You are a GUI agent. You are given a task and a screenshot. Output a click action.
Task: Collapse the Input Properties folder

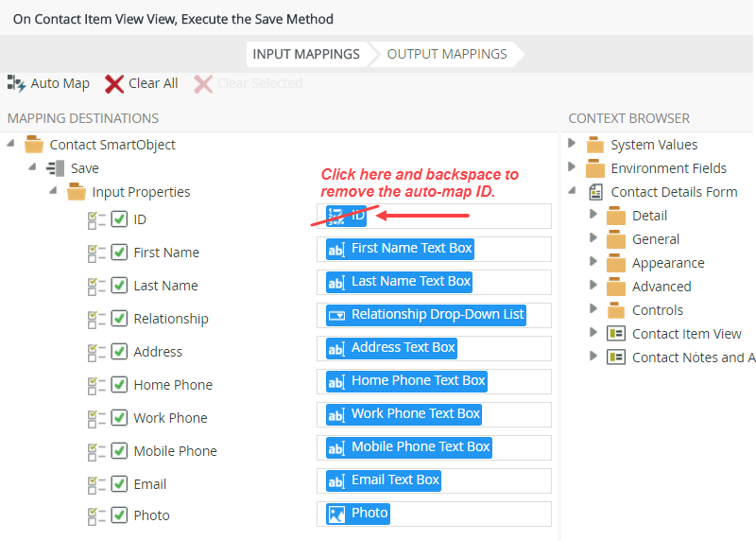click(54, 192)
